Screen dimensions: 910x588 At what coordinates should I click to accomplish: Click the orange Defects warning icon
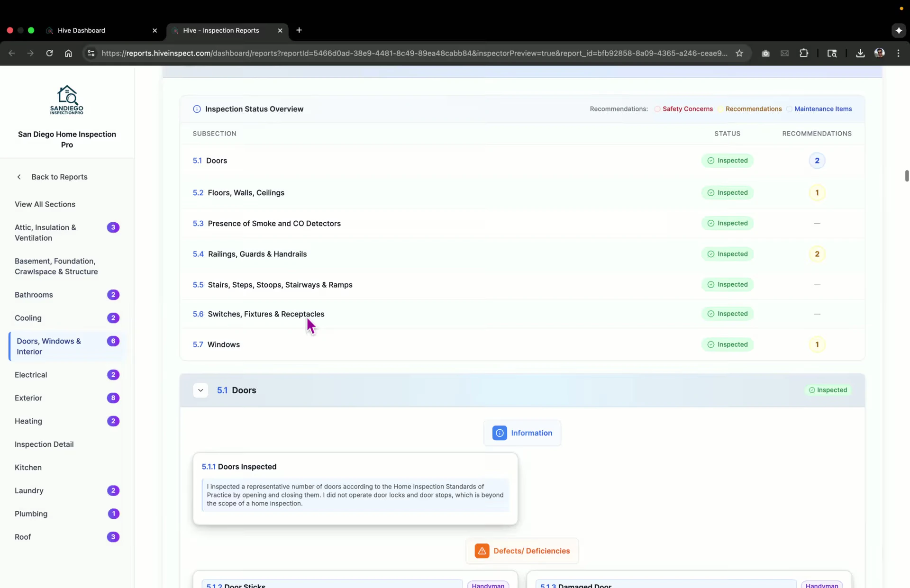[482, 551]
